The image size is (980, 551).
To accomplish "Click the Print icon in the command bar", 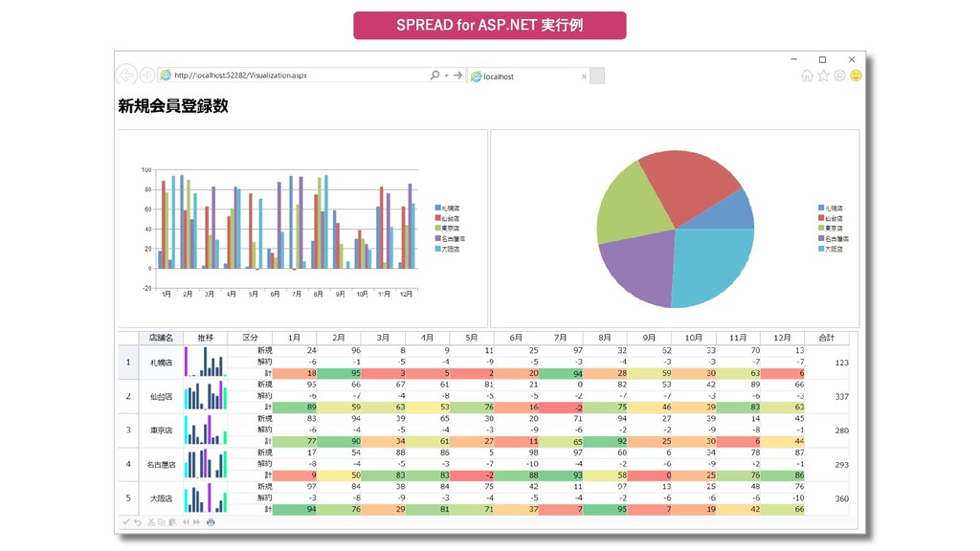I will coord(211,521).
